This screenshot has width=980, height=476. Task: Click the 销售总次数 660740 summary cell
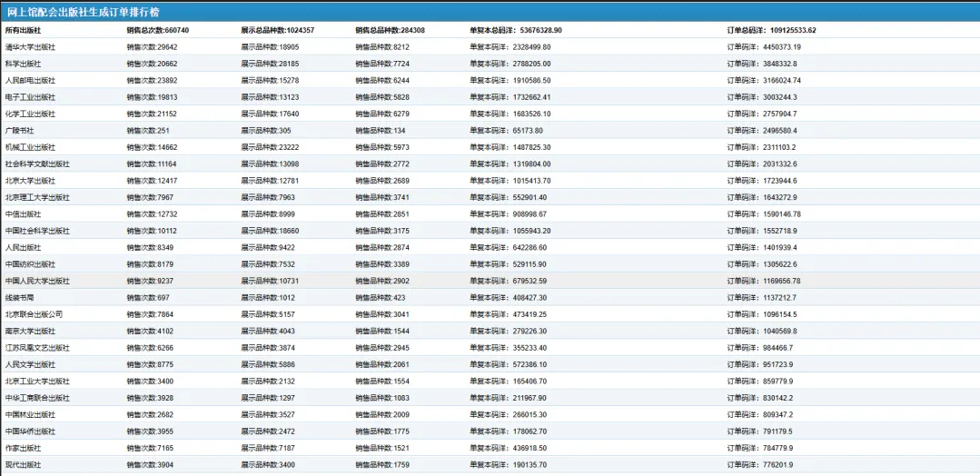[158, 30]
